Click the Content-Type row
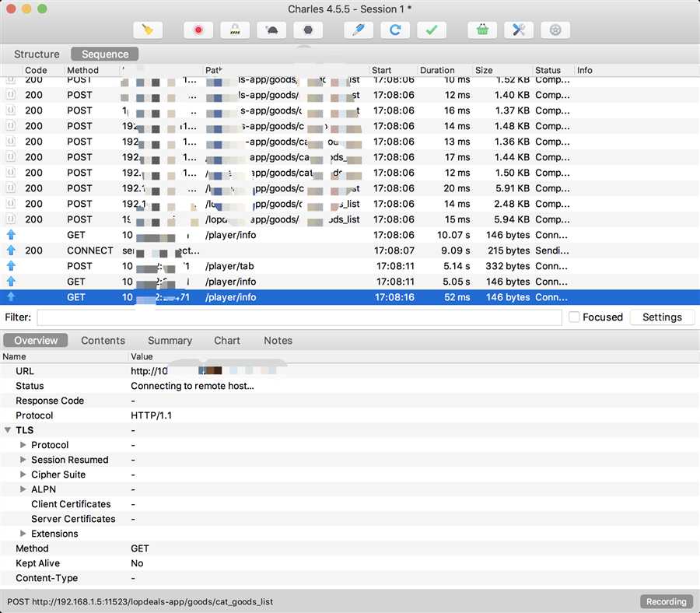 click(x=350, y=578)
